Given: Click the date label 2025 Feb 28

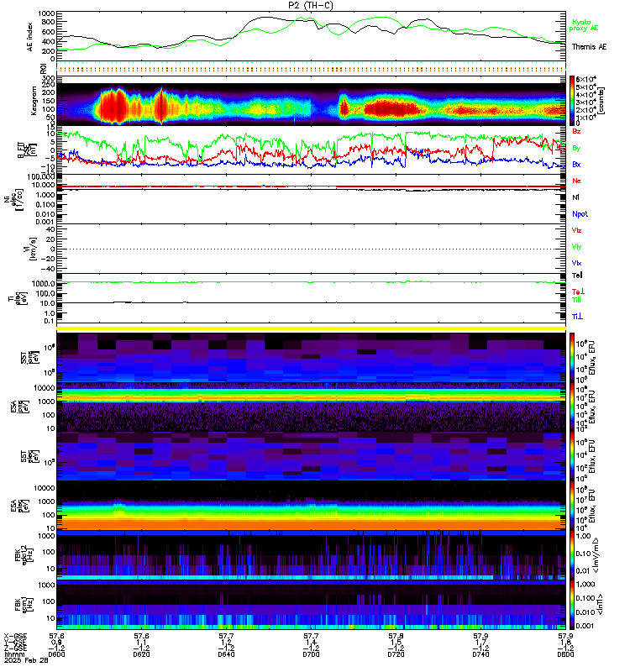Looking at the screenshot, I should coord(26,660).
